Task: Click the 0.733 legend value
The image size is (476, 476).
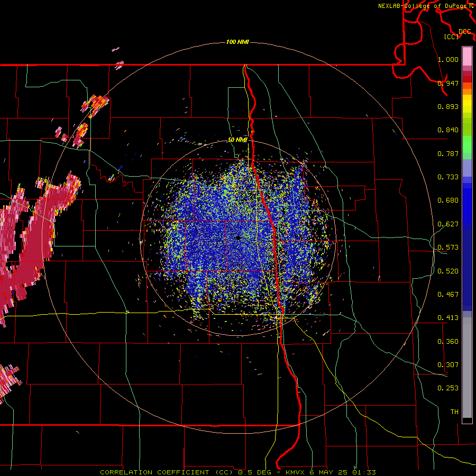Action: 448,177
